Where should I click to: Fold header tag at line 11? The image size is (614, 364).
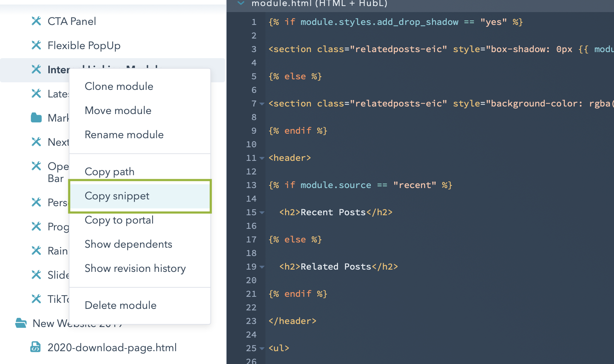click(262, 158)
